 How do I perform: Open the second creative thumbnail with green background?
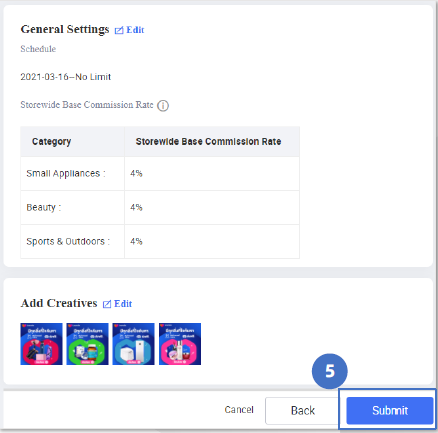[x=87, y=344]
